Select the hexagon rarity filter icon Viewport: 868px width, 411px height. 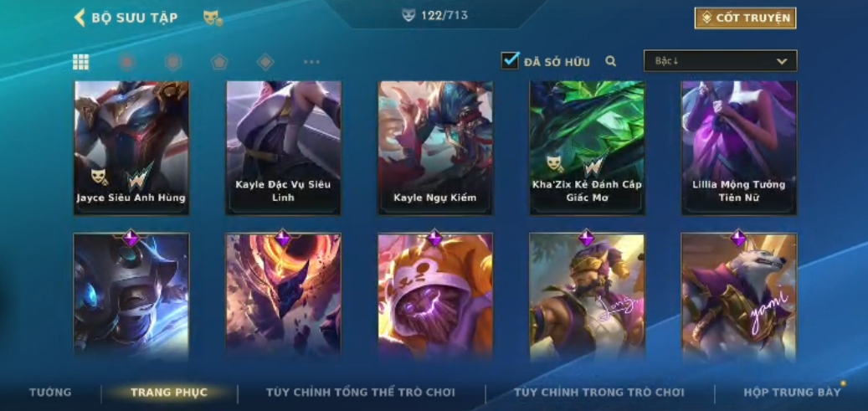(x=173, y=62)
